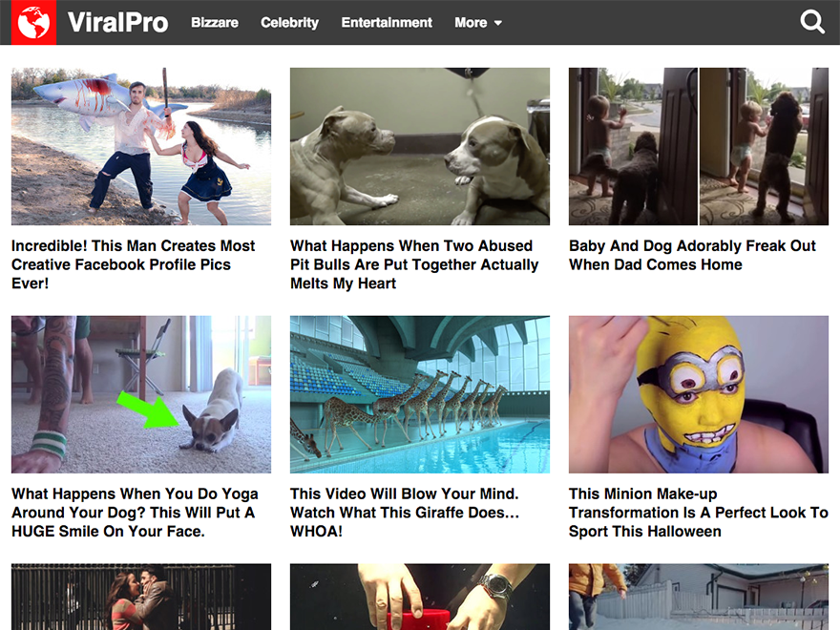Image resolution: width=840 pixels, height=630 pixels.
Task: Expand the More dropdown menu
Action: pos(478,23)
